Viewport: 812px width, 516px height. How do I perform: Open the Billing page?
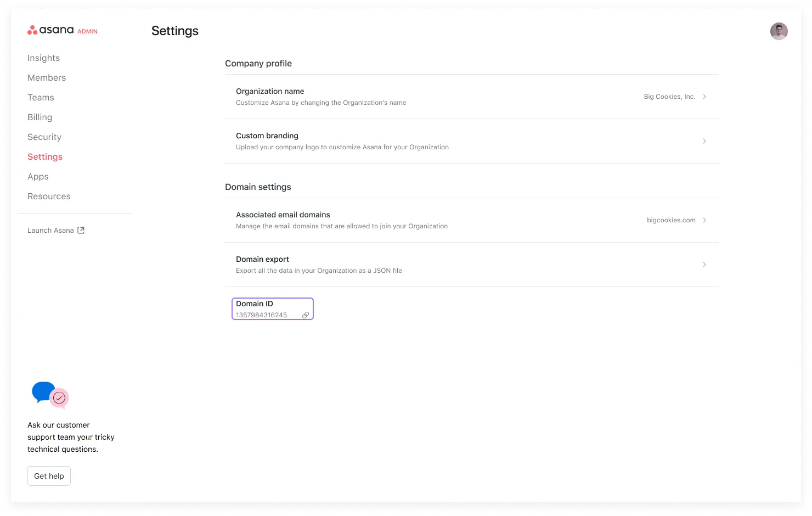coord(40,117)
